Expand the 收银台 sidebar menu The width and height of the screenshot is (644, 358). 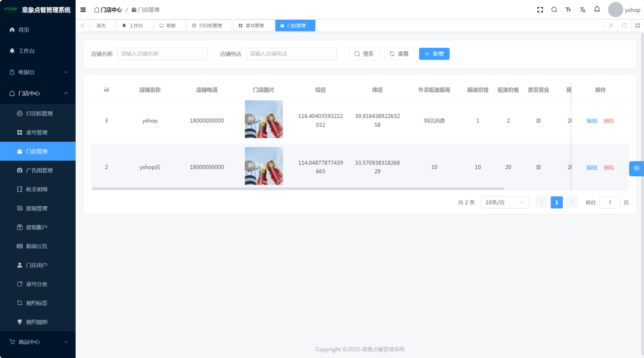(x=38, y=72)
